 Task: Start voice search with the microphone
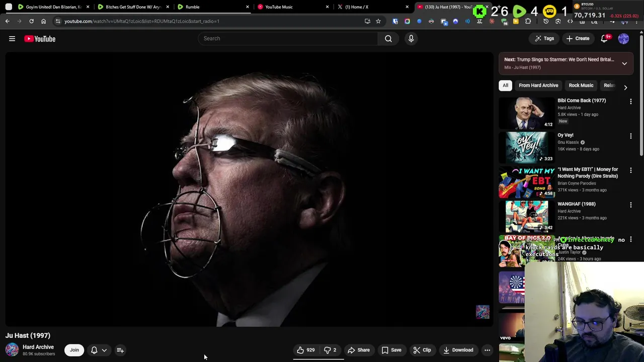point(411,38)
